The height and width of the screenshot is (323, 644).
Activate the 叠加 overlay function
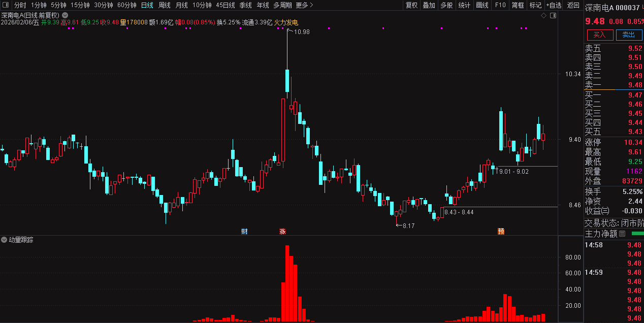(x=428, y=5)
